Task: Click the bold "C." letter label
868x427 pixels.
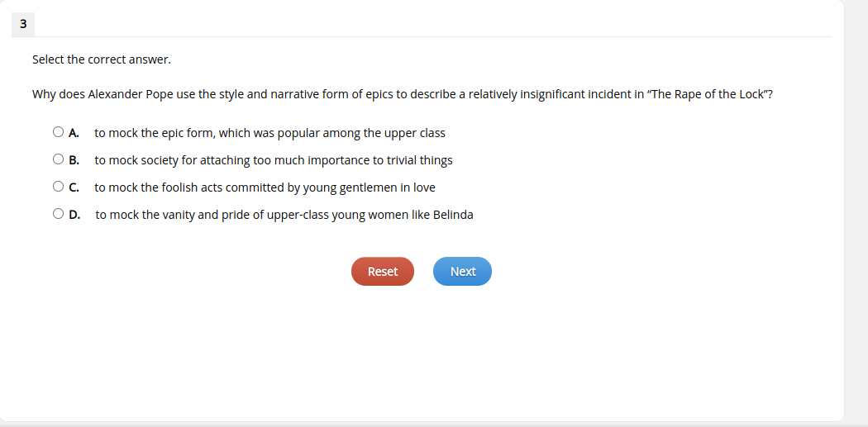Action: [x=74, y=187]
